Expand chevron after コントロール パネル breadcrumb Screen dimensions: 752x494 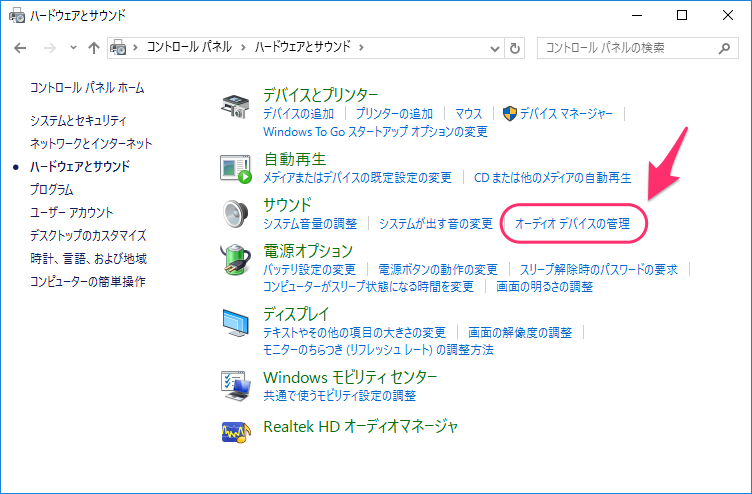244,47
